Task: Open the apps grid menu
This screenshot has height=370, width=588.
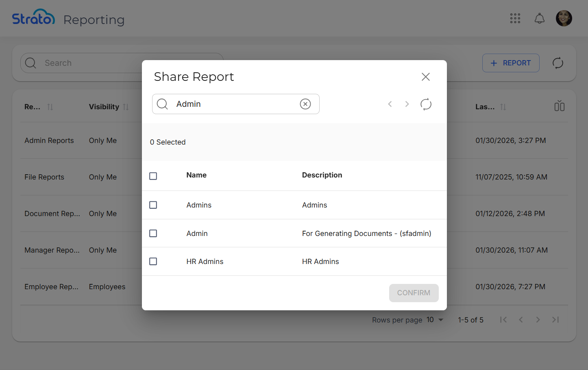Action: 515,18
